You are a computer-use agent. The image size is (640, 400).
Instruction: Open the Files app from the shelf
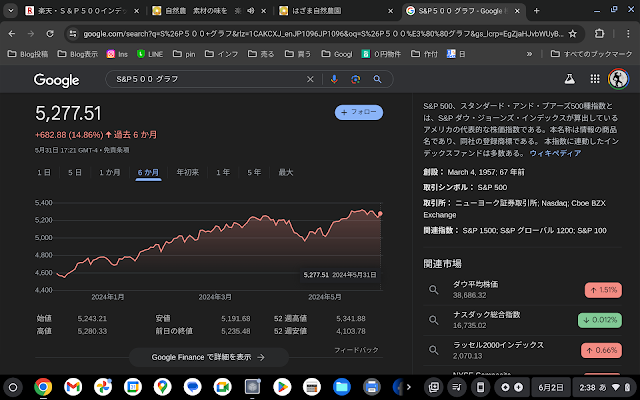pyautogui.click(x=342, y=387)
